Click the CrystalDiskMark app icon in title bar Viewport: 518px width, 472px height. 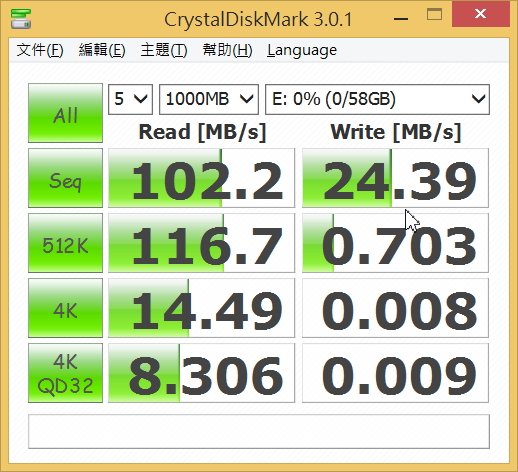pos(21,19)
